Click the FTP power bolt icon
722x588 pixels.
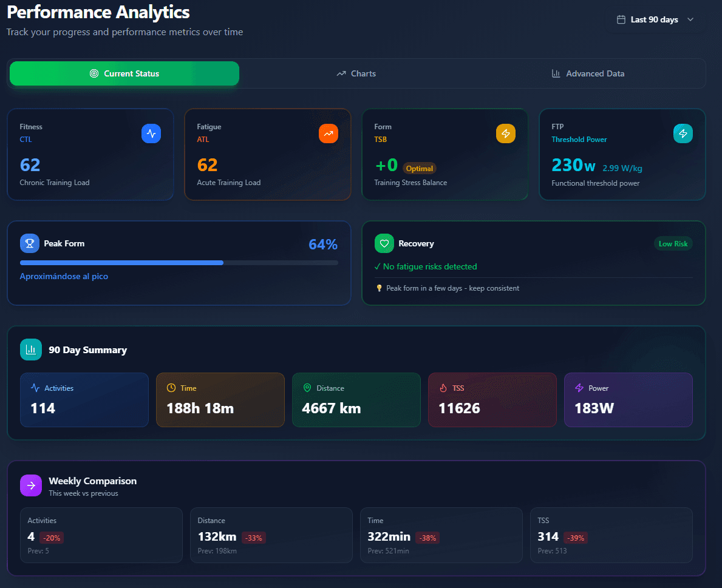click(683, 133)
